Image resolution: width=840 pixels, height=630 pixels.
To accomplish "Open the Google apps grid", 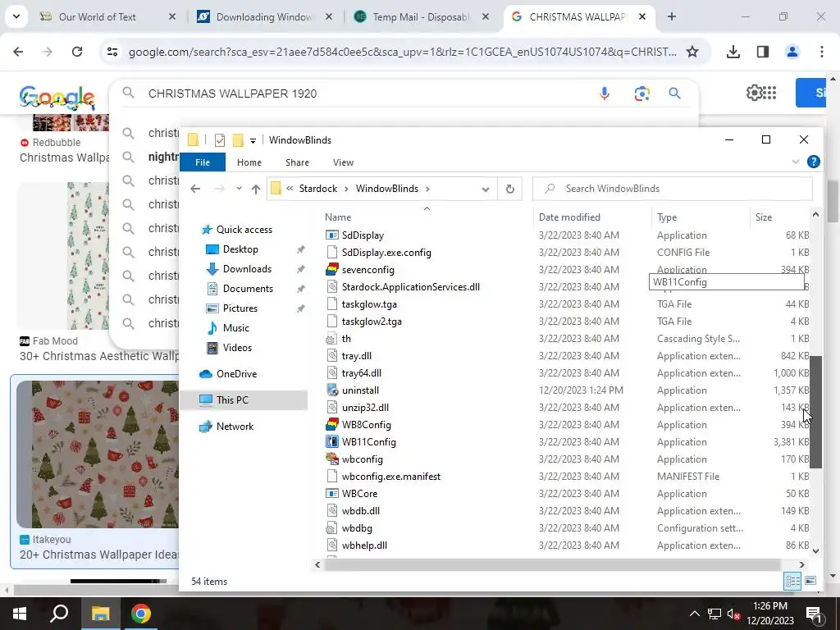I will coord(769,93).
